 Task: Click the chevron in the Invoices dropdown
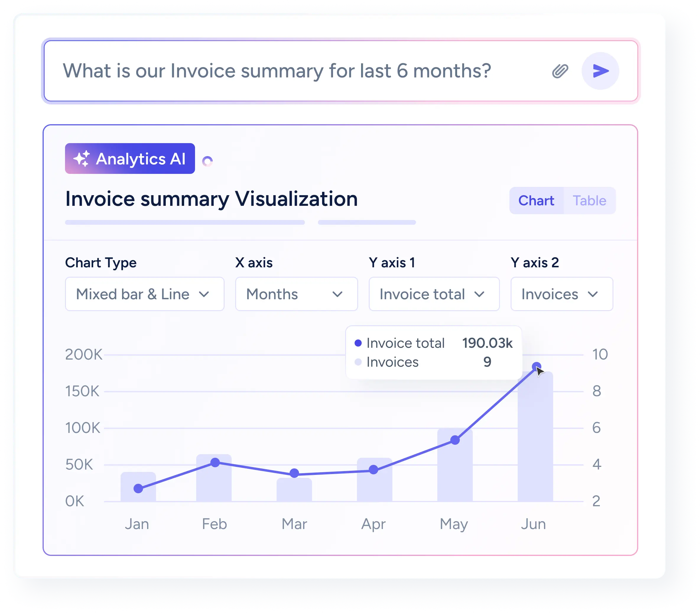593,294
